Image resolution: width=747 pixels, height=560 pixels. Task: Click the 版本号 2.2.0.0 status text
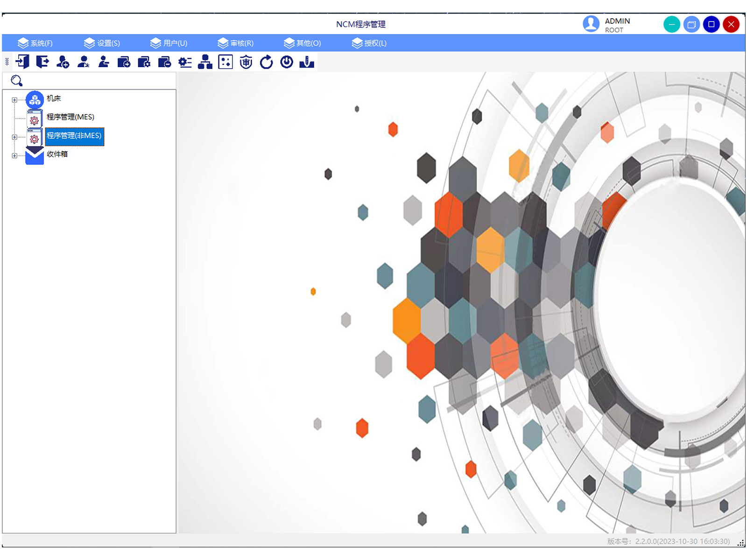(x=668, y=541)
